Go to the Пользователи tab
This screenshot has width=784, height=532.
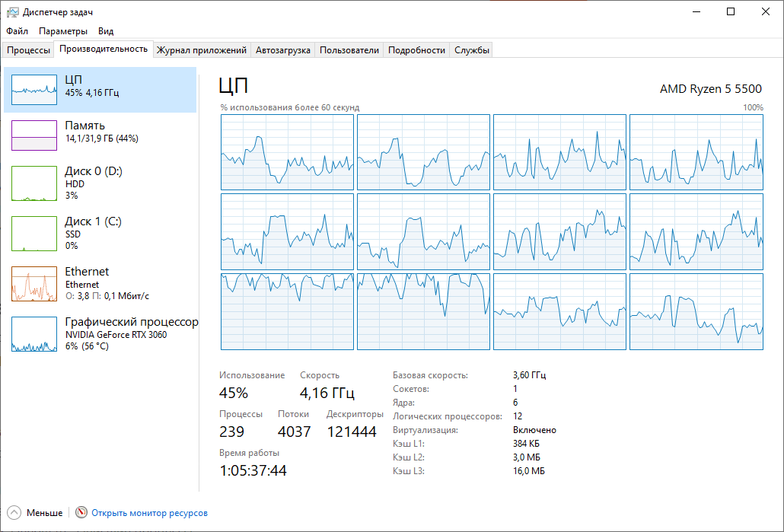[x=349, y=50]
